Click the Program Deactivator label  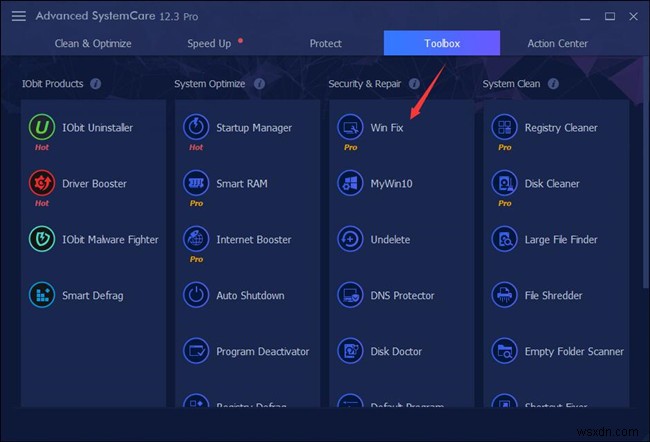pos(262,352)
